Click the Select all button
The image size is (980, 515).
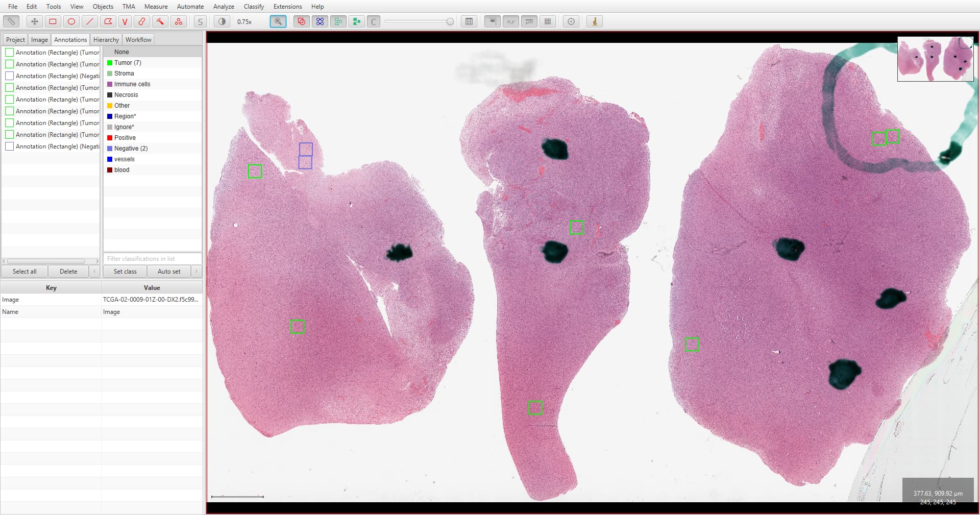tap(24, 272)
